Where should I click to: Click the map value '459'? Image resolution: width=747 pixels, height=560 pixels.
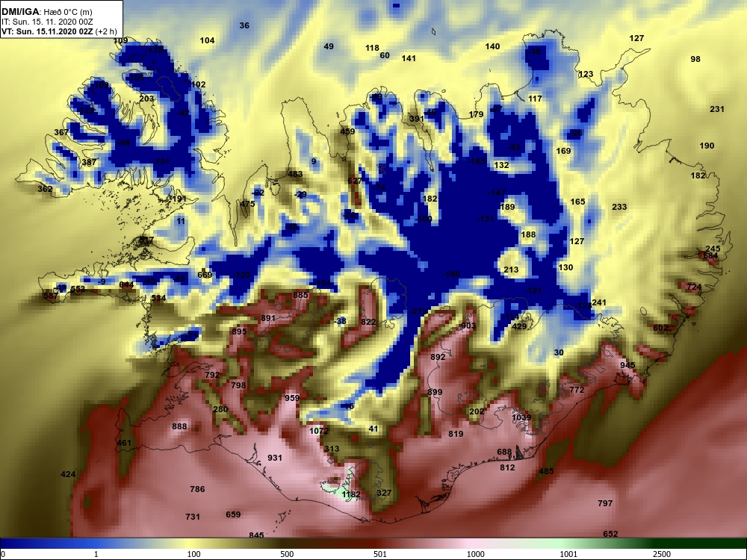347,131
